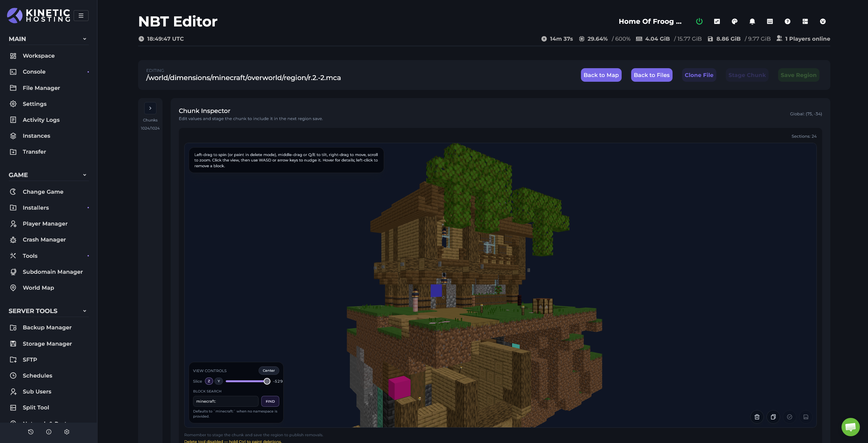Image resolution: width=868 pixels, height=443 pixels.
Task: Click the floppy disk save icon
Action: (806, 417)
